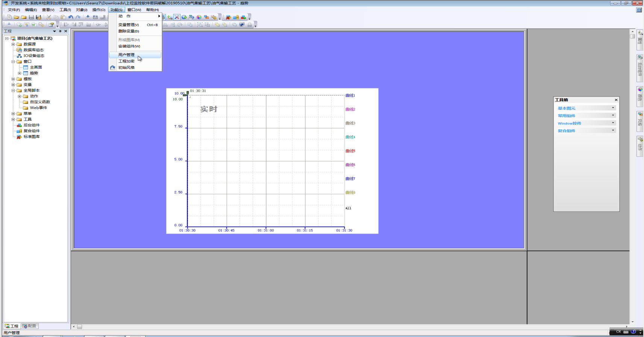Switch to the 工程 bottom tab
Viewport: 644px width, 337px height.
[x=12, y=326]
